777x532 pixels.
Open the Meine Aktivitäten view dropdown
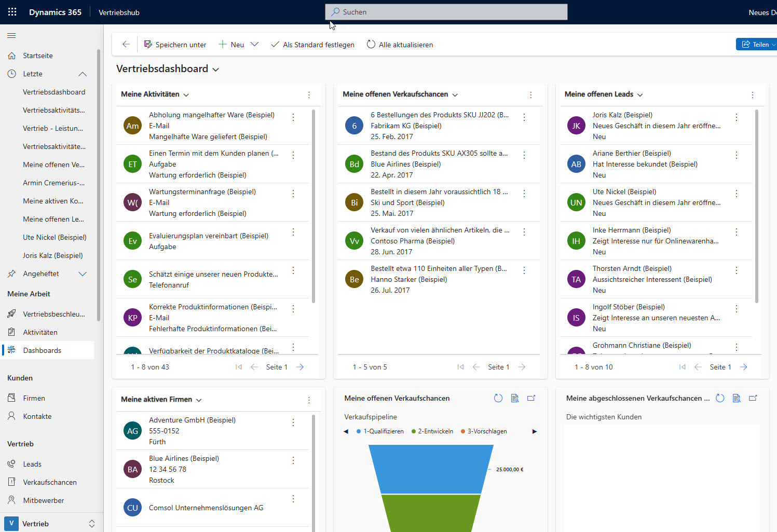coord(186,95)
